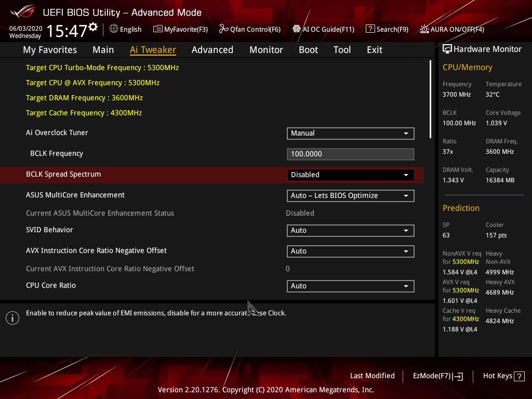Switch to the Exit tab

click(375, 50)
